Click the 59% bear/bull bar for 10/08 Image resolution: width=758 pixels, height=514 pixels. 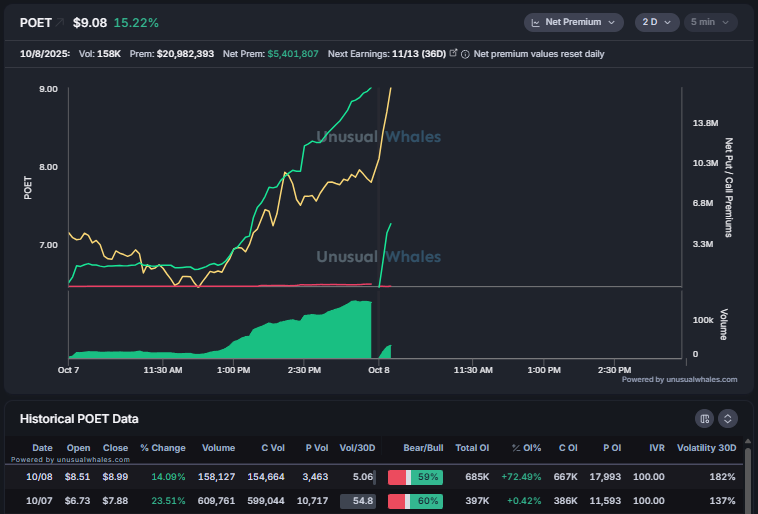(x=415, y=478)
